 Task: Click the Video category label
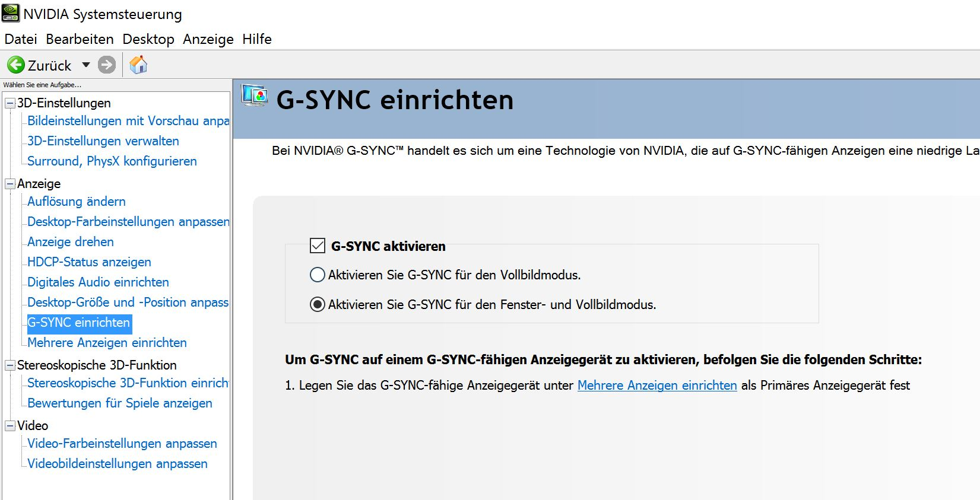point(33,426)
